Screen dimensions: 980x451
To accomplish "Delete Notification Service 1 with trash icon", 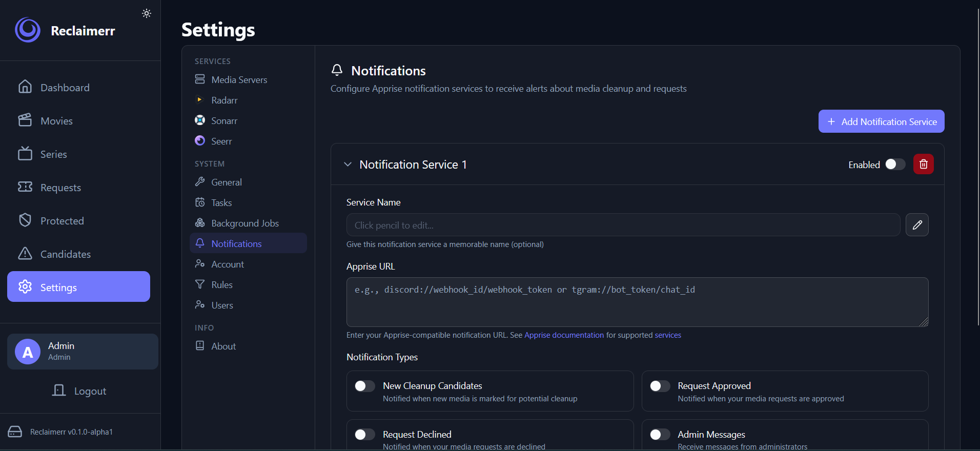I will [x=923, y=164].
